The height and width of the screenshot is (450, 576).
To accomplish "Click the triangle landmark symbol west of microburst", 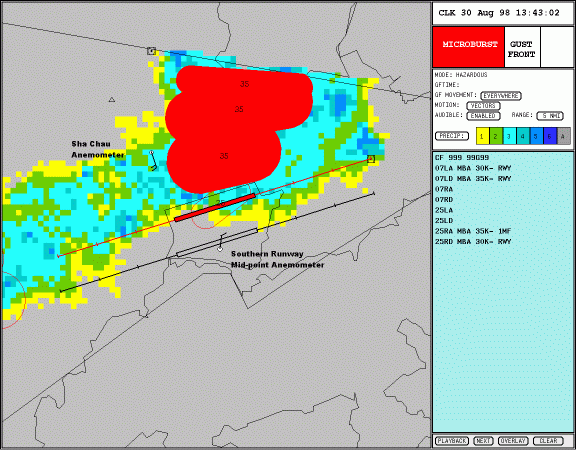I will 112,99.
